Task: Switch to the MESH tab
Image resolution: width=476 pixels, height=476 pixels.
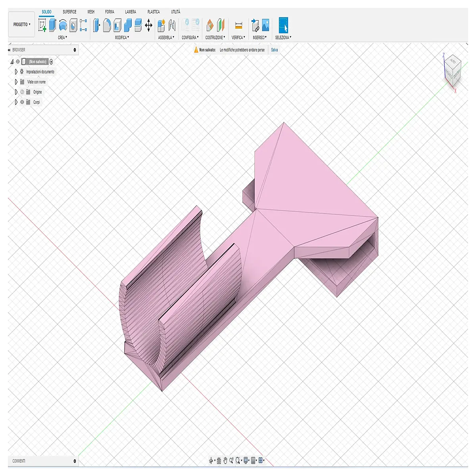Action: coord(91,12)
